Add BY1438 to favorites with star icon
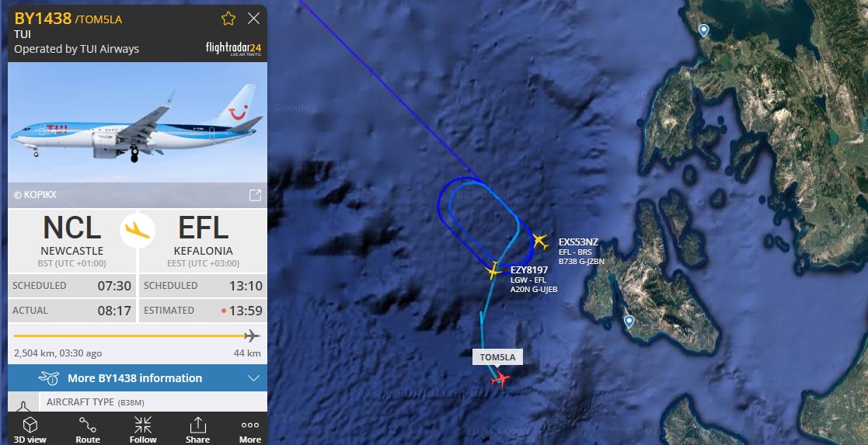The image size is (868, 445). (228, 19)
